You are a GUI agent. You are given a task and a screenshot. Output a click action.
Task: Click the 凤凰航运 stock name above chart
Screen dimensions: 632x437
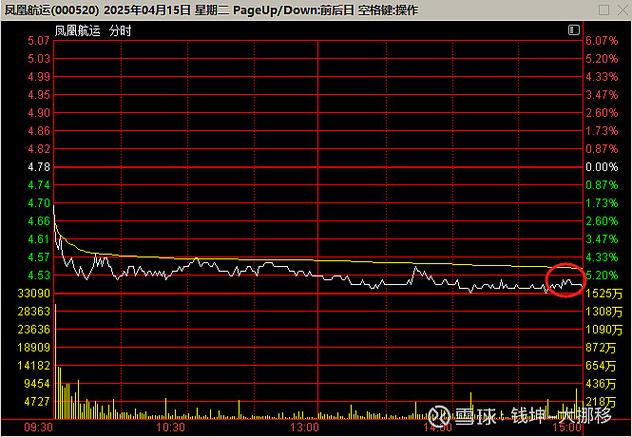[x=78, y=31]
